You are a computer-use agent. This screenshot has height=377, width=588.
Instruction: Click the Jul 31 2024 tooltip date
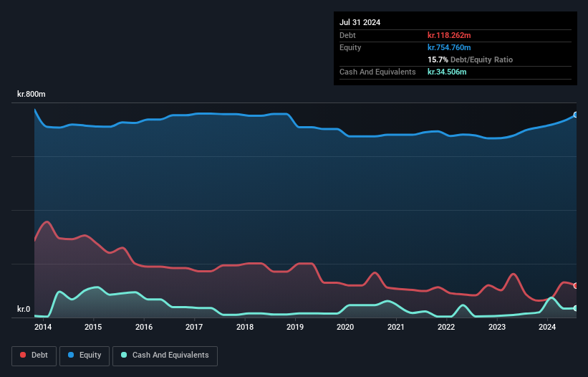coord(360,22)
